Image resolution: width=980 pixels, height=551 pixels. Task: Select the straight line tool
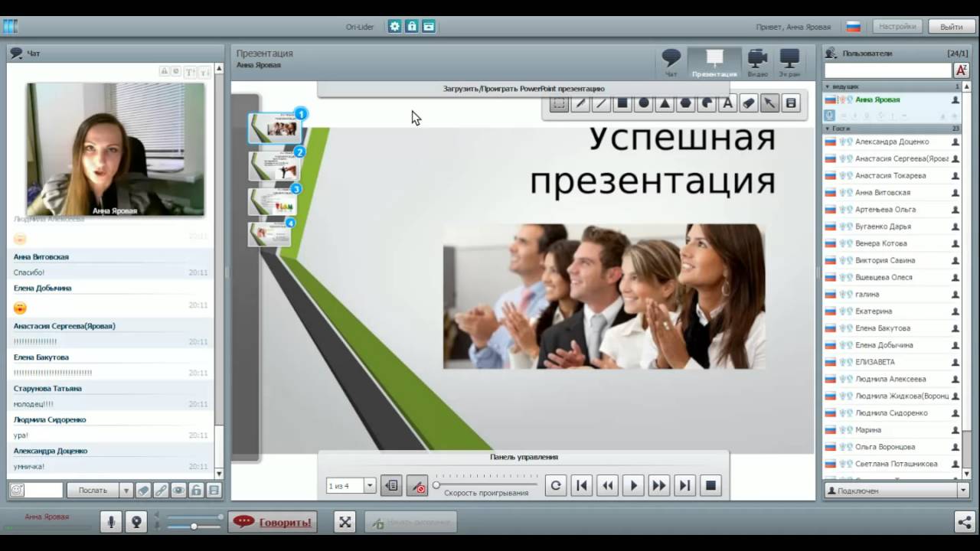(x=601, y=103)
